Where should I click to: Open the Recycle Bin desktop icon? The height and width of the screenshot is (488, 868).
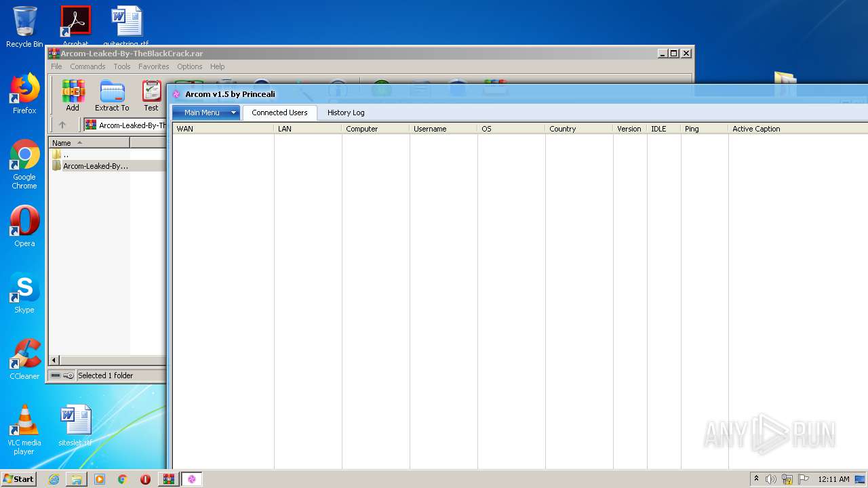click(x=24, y=27)
